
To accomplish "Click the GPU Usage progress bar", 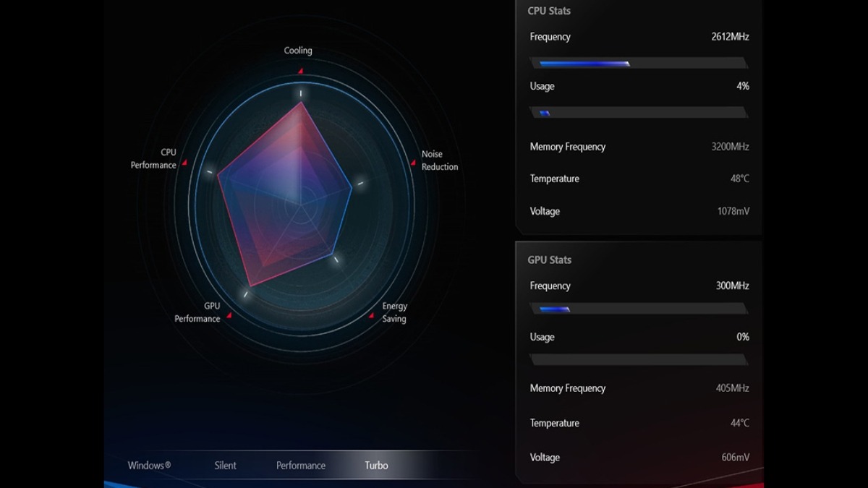I will pos(639,359).
